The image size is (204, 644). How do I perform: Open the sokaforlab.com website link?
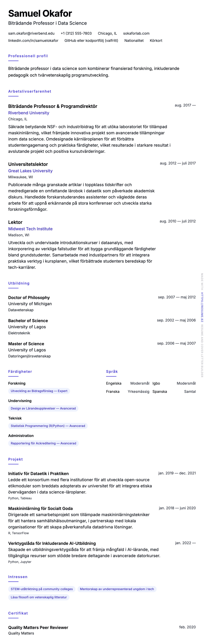[136, 33]
